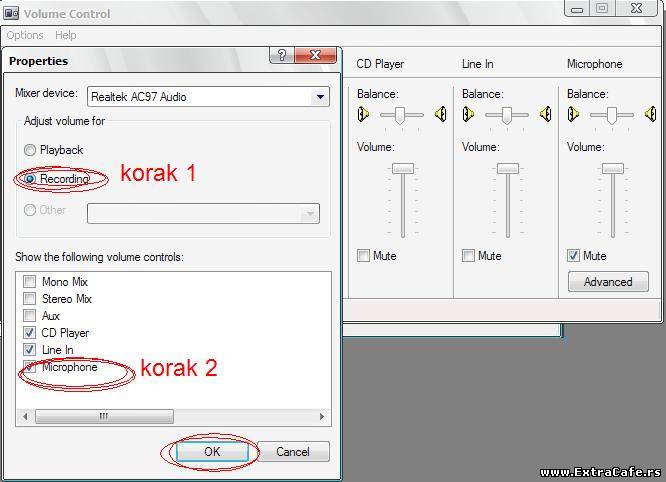Click right speaker icon in Line In balance
The image size is (666, 482).
pyautogui.click(x=546, y=114)
